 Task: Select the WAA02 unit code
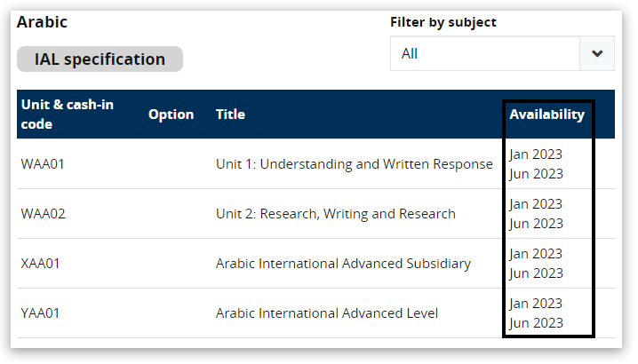point(43,214)
